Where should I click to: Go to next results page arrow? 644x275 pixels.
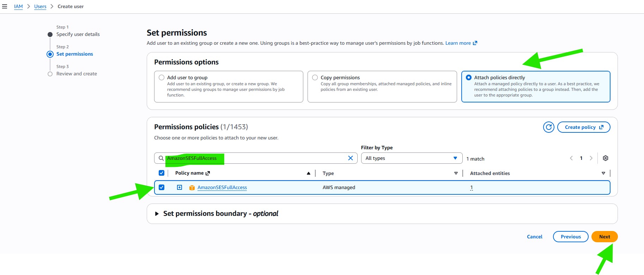(591, 158)
